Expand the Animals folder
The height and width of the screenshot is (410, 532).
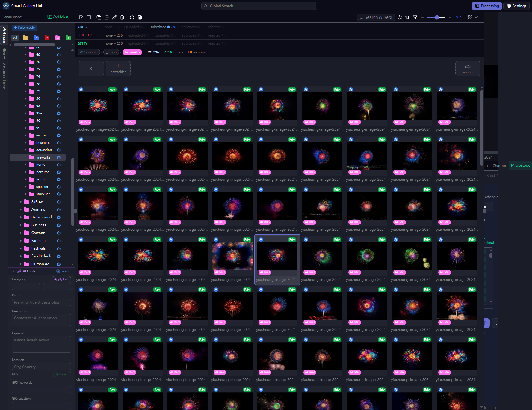point(20,209)
